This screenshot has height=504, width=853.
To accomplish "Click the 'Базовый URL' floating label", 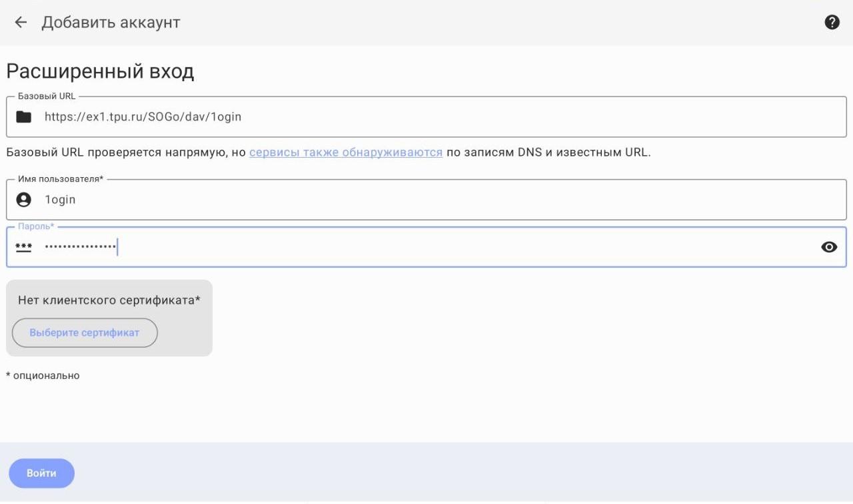I will pos(47,96).
